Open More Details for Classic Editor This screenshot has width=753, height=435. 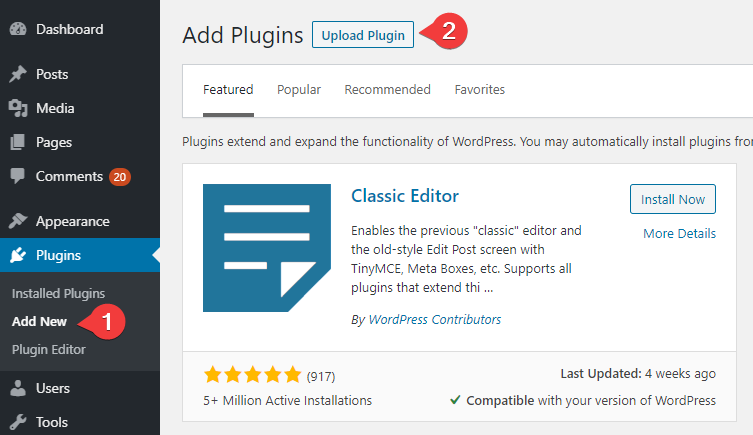click(x=680, y=233)
